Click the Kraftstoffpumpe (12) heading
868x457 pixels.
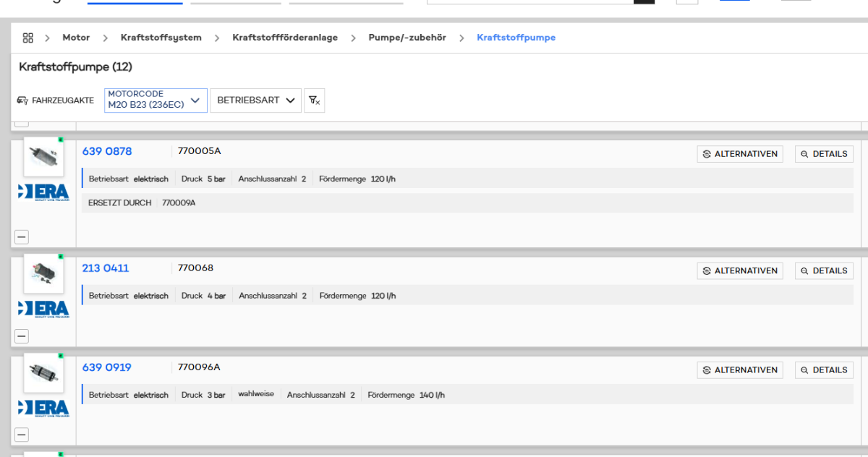(x=75, y=67)
